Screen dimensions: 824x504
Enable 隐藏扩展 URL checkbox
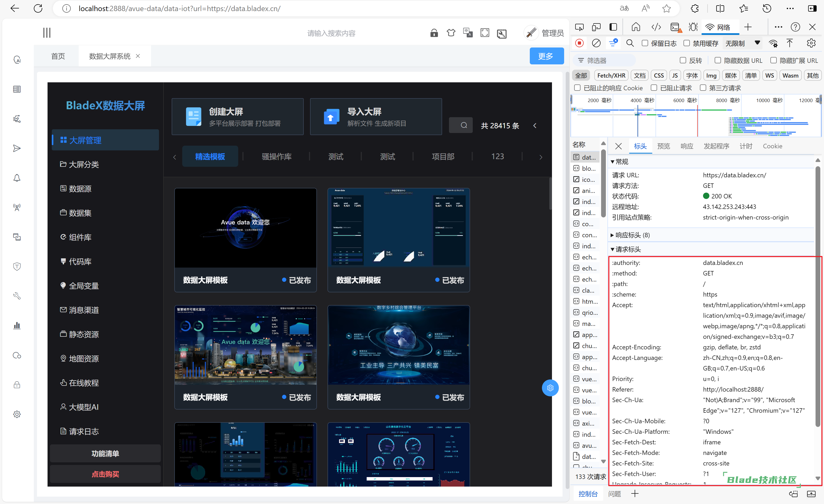(x=774, y=60)
